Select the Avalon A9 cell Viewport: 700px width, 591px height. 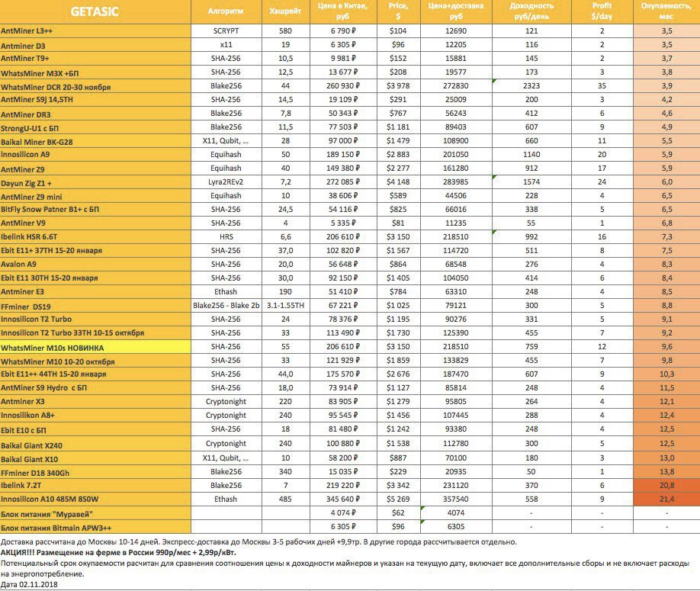coord(95,265)
